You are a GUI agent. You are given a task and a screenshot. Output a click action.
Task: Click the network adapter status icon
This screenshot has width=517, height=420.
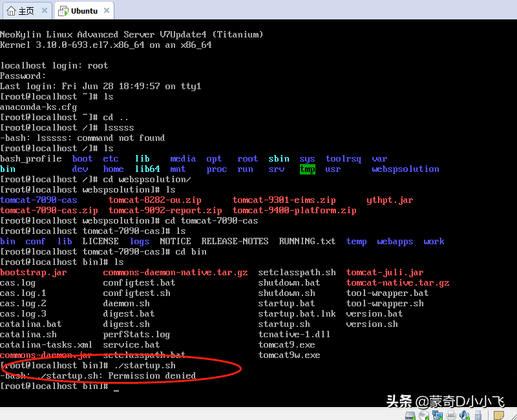tap(438, 415)
